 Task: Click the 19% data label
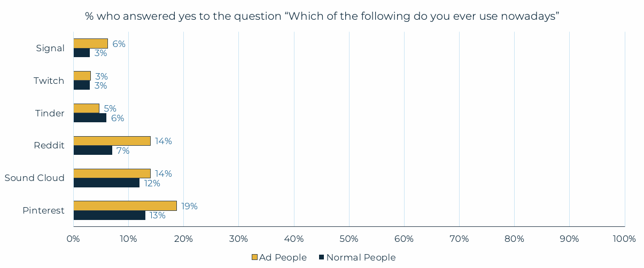coord(189,206)
